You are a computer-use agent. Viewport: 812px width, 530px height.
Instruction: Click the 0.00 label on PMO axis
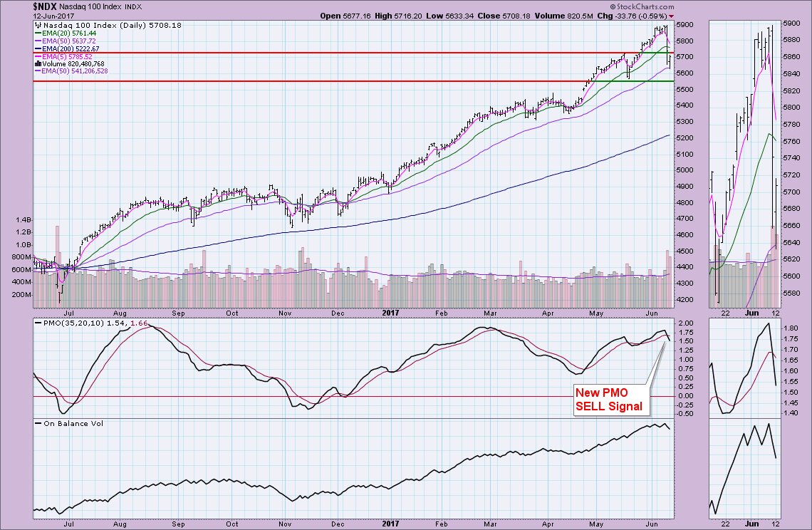click(686, 396)
